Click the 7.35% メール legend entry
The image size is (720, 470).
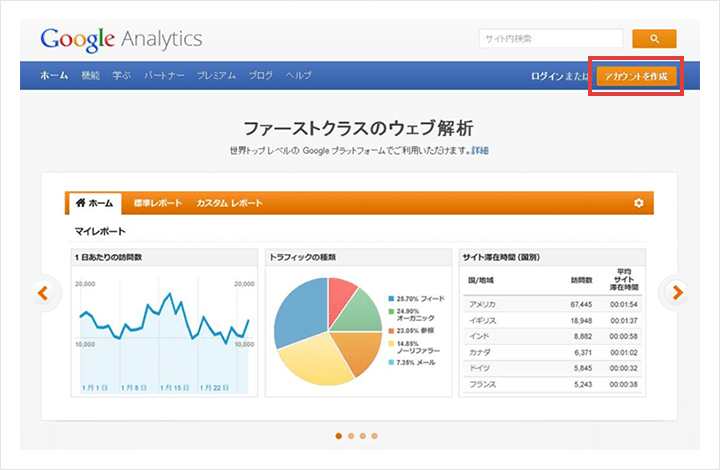point(412,363)
